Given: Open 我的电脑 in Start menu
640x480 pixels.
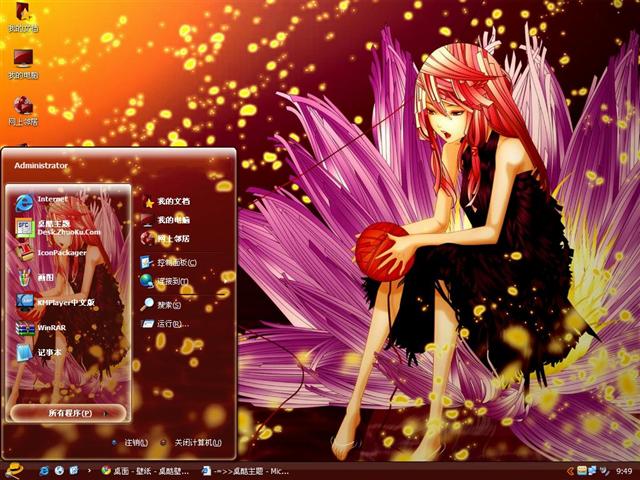Looking at the screenshot, I should pos(165,220).
